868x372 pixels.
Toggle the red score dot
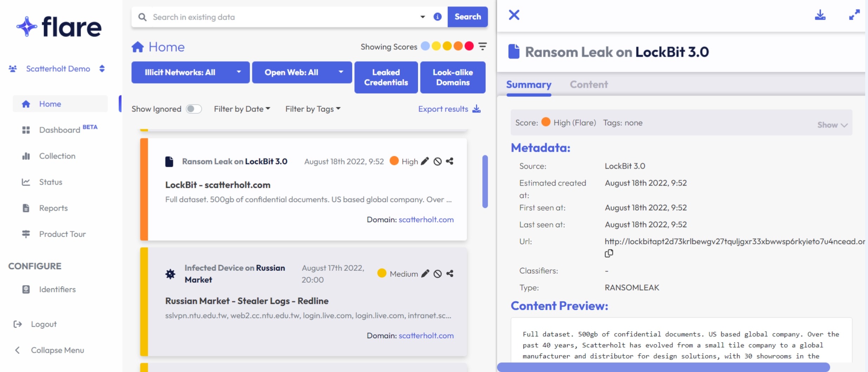pos(469,46)
